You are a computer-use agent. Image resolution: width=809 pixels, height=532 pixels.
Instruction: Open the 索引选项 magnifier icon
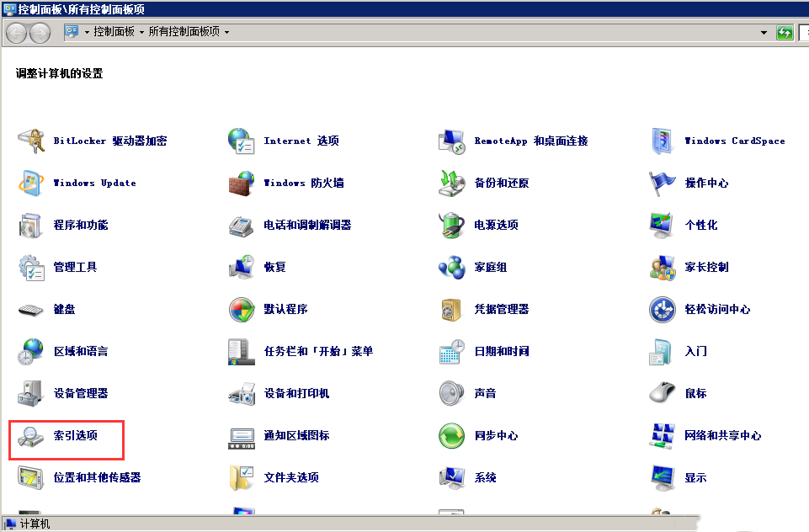tap(31, 436)
